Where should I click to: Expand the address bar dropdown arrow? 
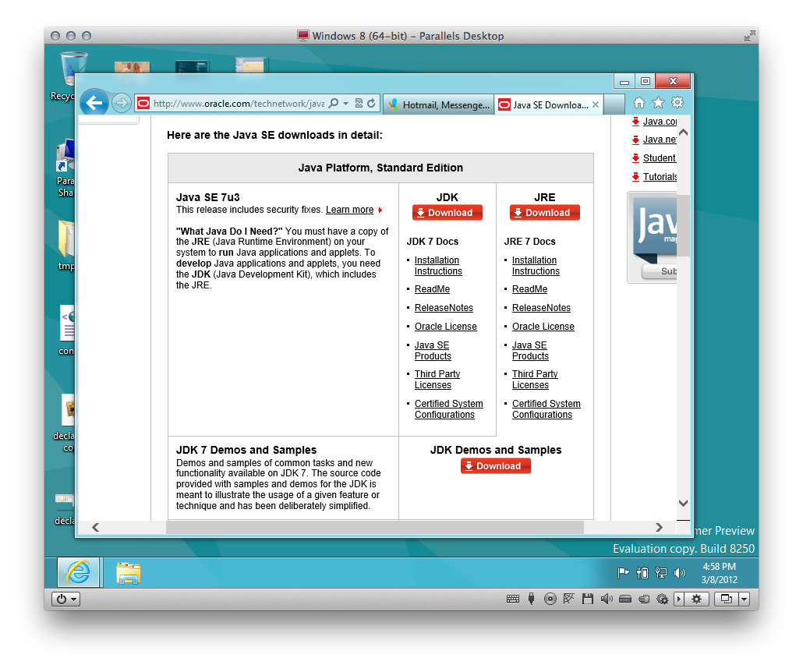[345, 104]
